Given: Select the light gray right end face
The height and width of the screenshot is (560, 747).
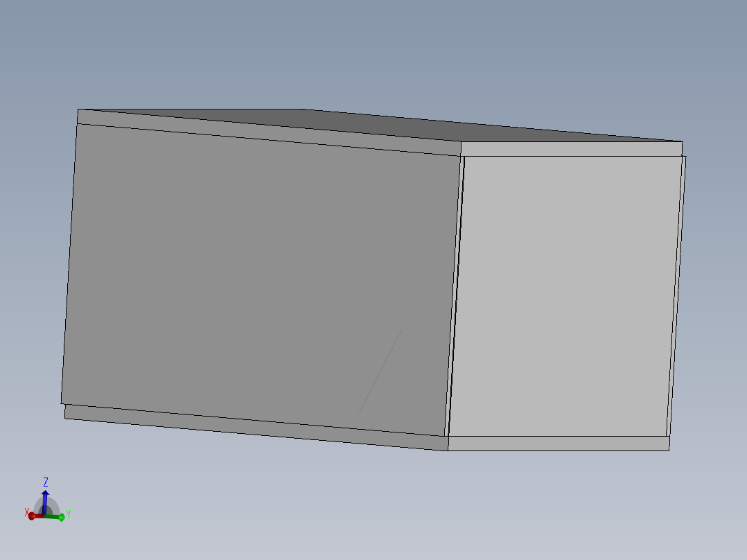Looking at the screenshot, I should pos(568,298).
